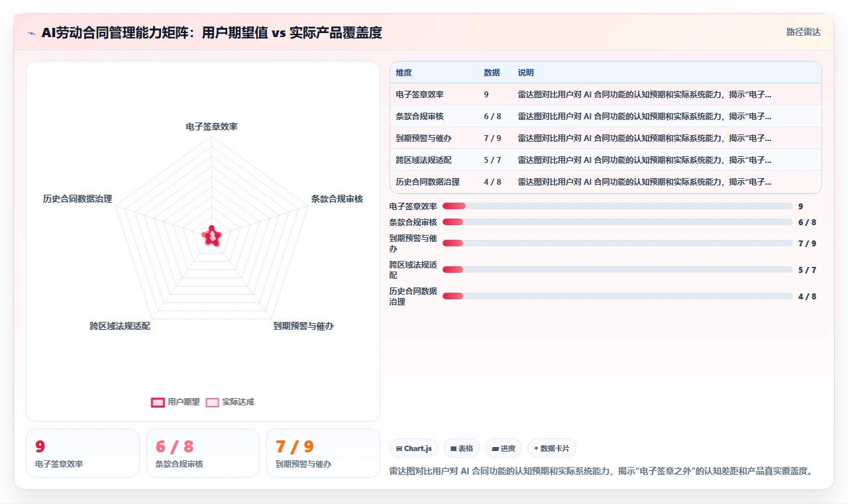Screen dimensions: 848x504
Task: Open the 到期预警与催办 data card showing 7 / 9
Action: (x=323, y=453)
